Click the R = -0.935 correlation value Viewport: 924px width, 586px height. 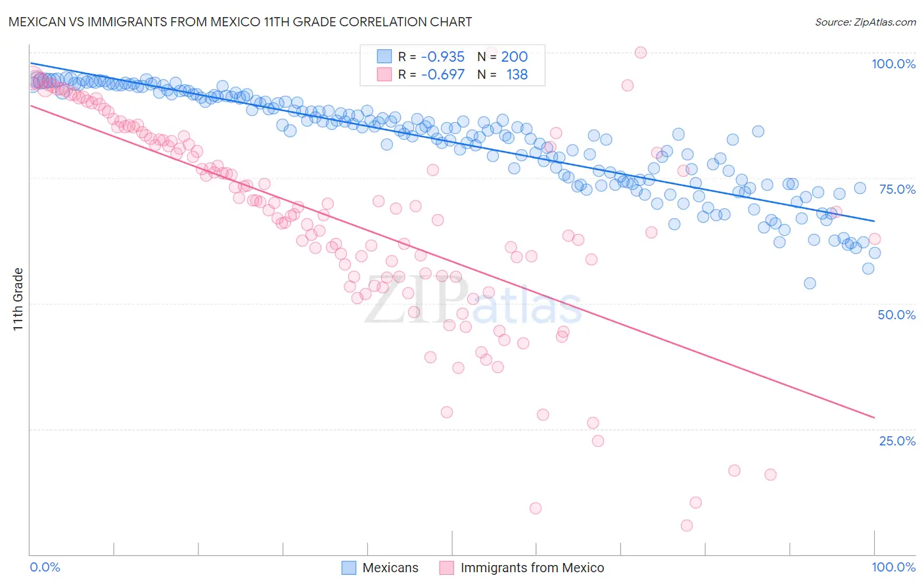pos(431,56)
